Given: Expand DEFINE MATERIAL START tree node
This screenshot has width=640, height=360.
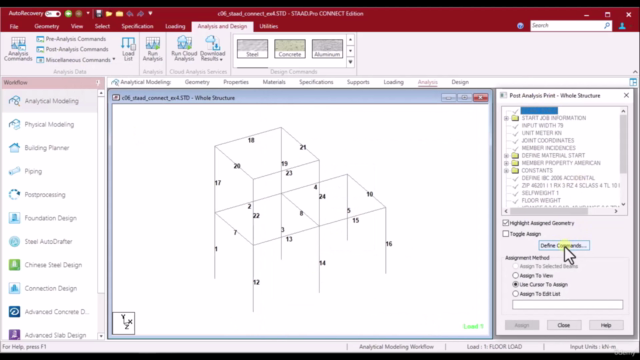Looking at the screenshot, I should pyautogui.click(x=506, y=156).
